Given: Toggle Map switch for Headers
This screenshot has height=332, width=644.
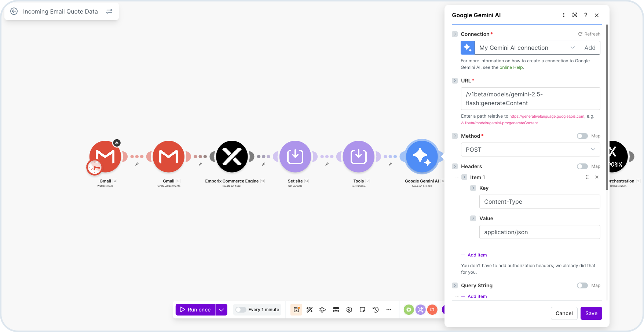Looking at the screenshot, I should [x=582, y=166].
